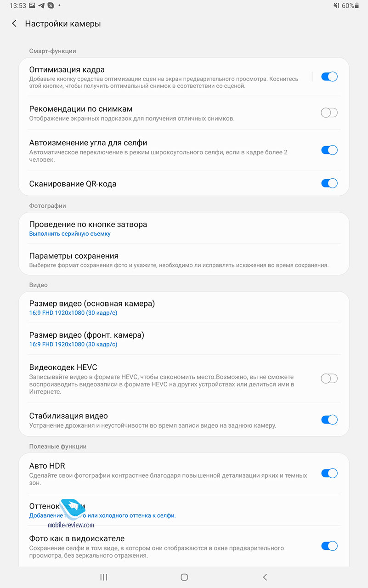Tap the Выполнить серийную съемку link

(x=70, y=234)
